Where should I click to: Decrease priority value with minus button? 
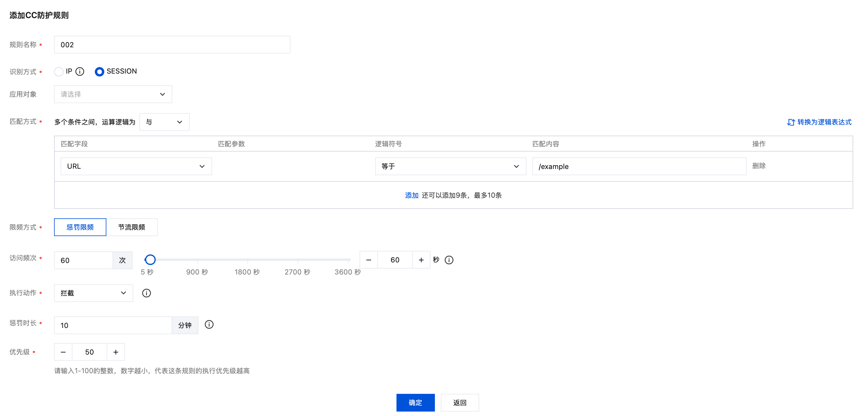(63, 352)
